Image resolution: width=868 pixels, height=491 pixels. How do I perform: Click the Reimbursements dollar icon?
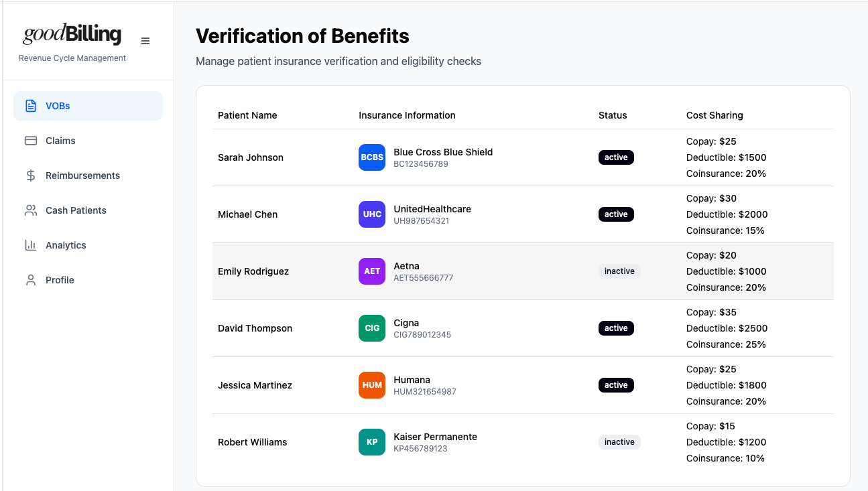pyautogui.click(x=31, y=176)
